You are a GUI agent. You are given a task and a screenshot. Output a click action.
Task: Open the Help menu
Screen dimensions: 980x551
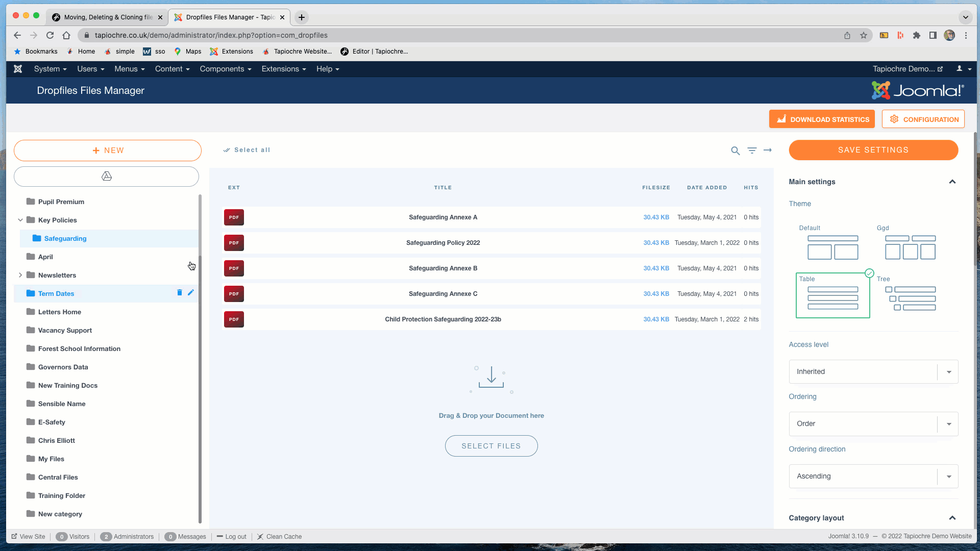point(328,69)
